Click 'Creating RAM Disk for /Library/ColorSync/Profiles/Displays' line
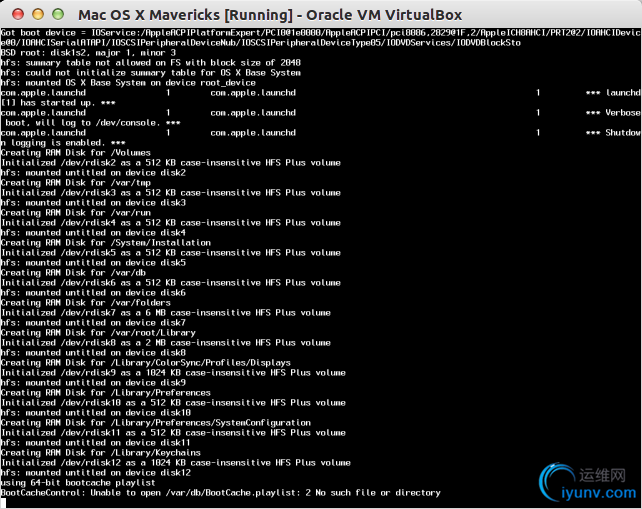642x509 pixels. [146, 363]
